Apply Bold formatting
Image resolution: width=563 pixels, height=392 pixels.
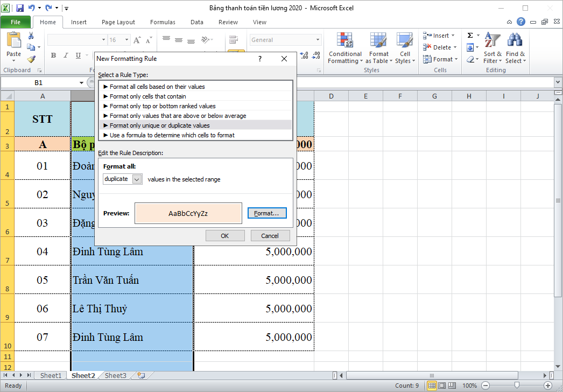pyautogui.click(x=53, y=55)
